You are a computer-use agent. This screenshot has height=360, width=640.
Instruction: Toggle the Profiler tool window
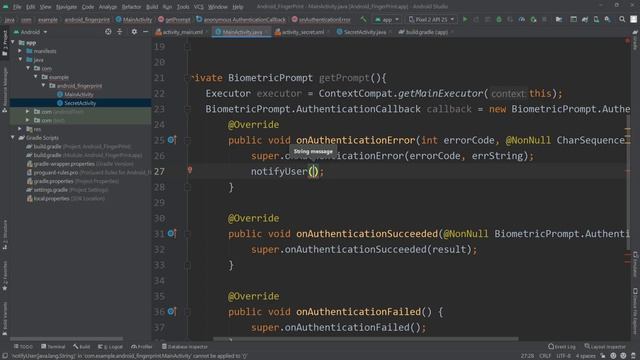click(x=142, y=347)
